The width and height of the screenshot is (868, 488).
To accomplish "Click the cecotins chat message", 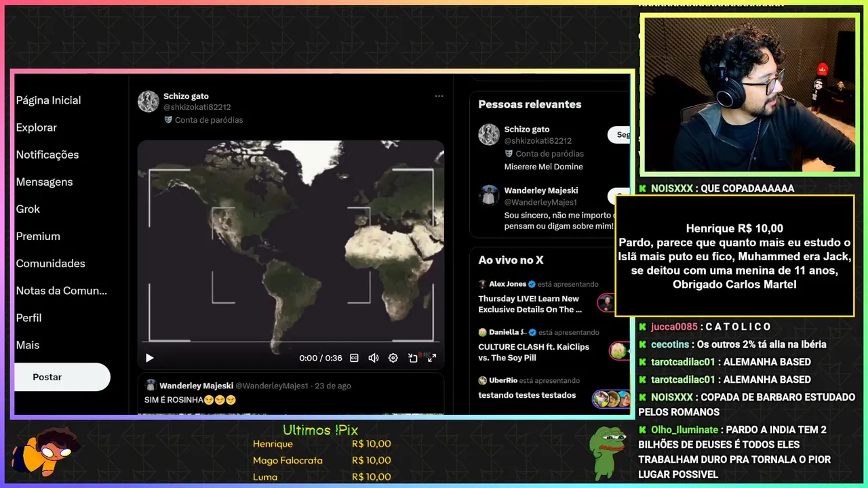I will tap(732, 344).
